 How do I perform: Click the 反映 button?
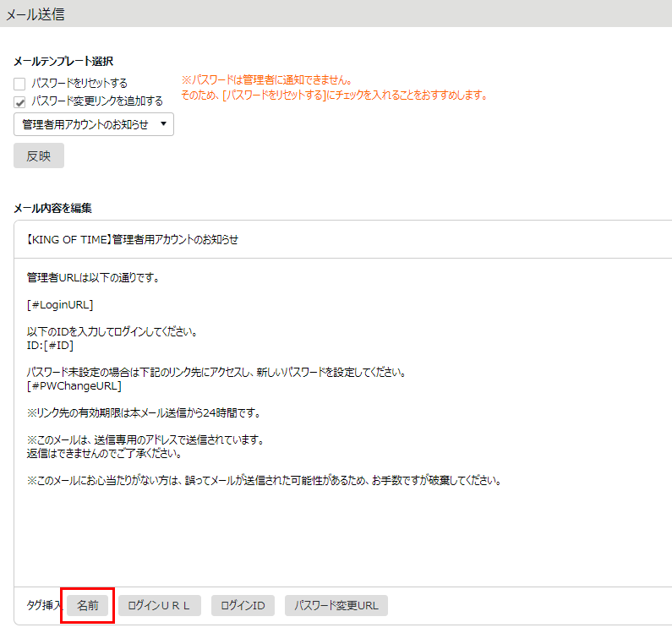point(39,156)
